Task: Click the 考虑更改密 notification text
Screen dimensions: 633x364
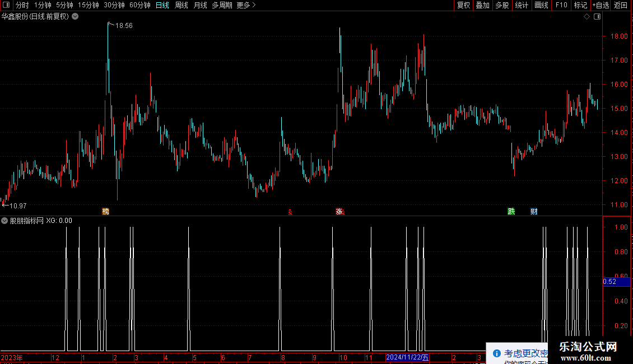Action: [x=525, y=353]
